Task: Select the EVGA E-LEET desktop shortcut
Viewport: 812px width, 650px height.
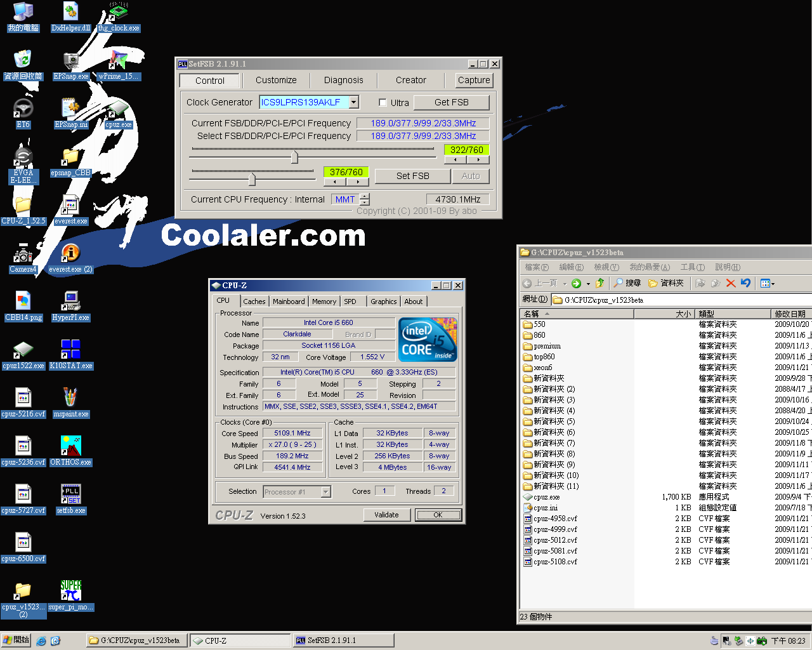Action: tap(23, 165)
